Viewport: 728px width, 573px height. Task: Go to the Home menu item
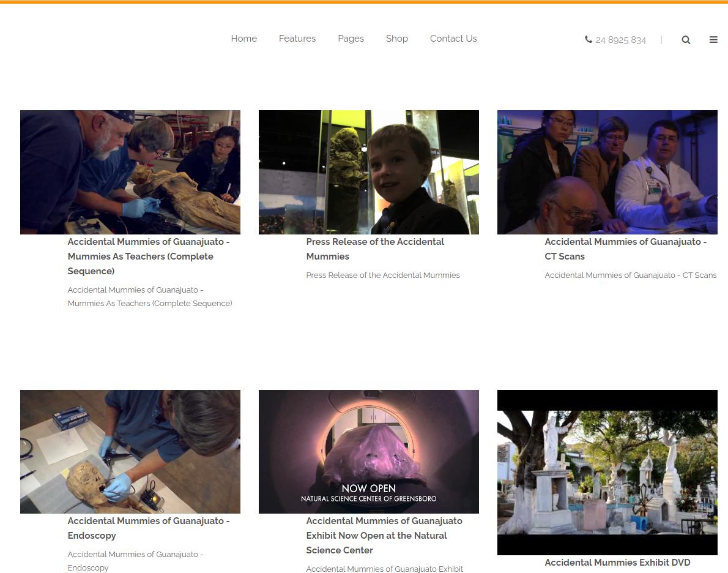click(x=243, y=39)
